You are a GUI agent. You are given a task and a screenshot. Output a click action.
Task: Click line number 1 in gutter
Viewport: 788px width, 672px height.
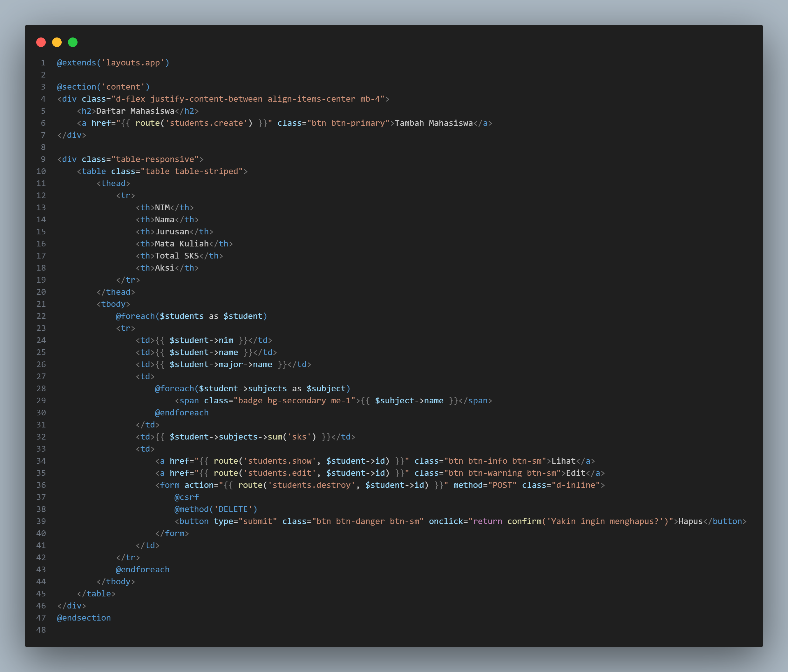tap(43, 63)
